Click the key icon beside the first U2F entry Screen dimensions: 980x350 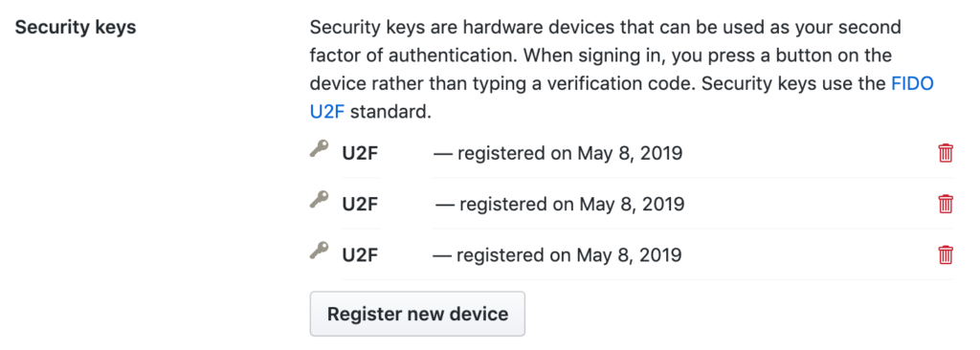[x=319, y=150]
